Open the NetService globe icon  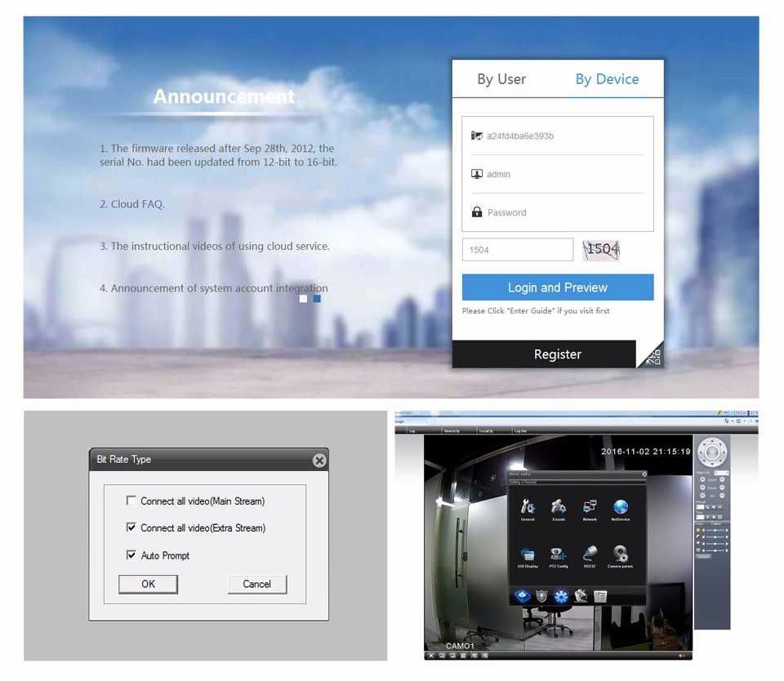(x=621, y=507)
